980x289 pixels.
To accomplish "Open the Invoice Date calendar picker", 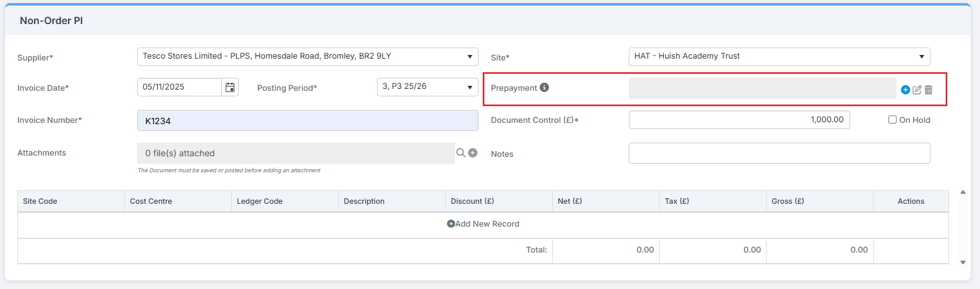I will point(230,88).
